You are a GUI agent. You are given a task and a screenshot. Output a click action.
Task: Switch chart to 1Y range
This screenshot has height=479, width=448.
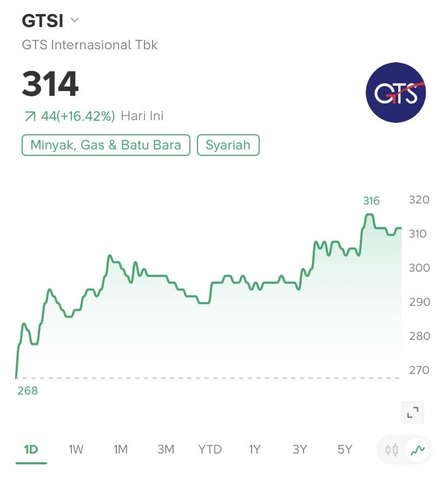tap(255, 449)
